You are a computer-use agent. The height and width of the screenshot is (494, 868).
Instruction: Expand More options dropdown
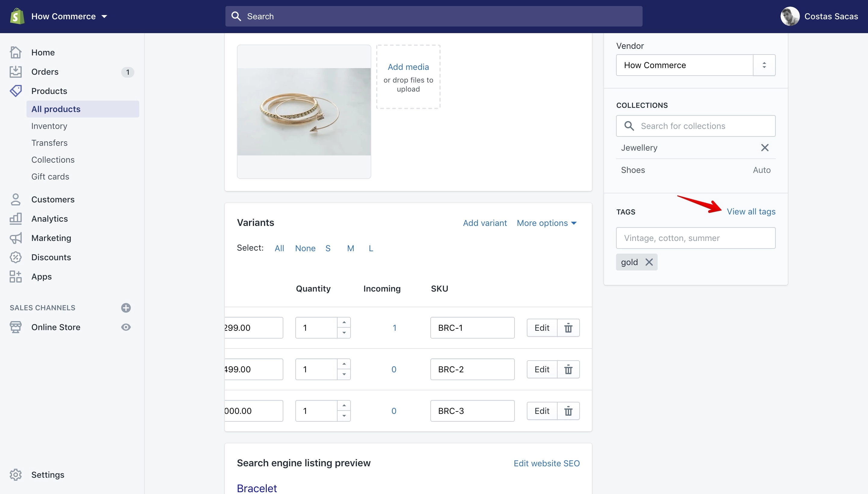click(x=546, y=223)
